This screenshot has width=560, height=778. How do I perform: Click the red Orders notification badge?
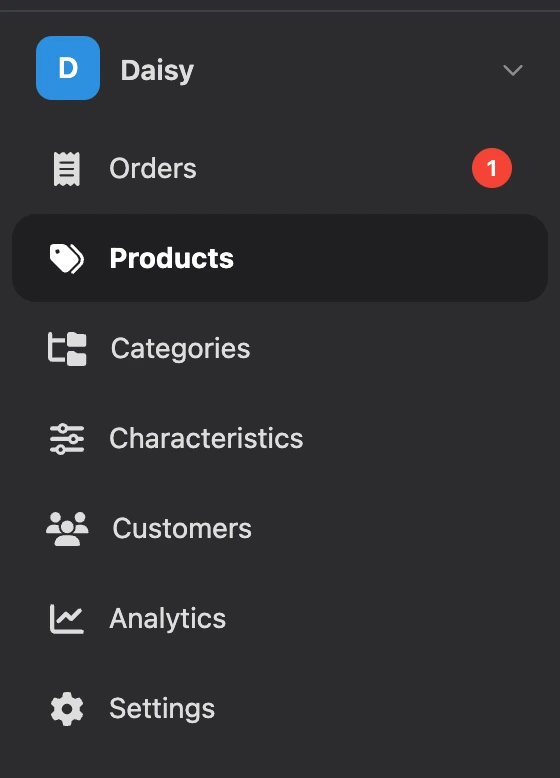(x=492, y=168)
